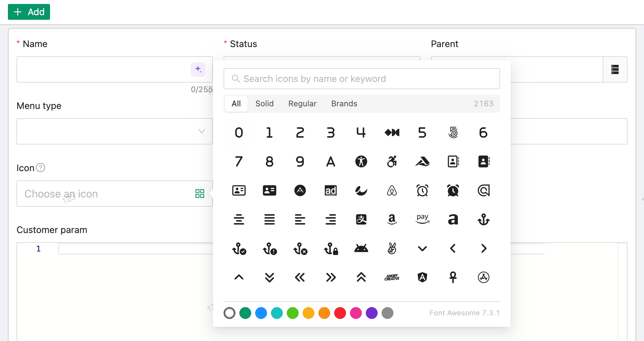Switch to the All icons tab
The image size is (644, 341).
pos(236,104)
